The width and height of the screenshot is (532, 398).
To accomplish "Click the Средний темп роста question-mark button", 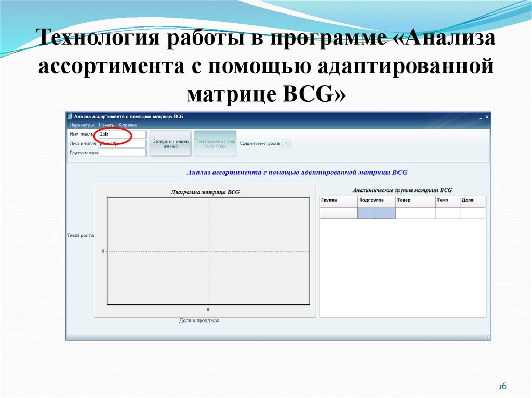I will (286, 143).
